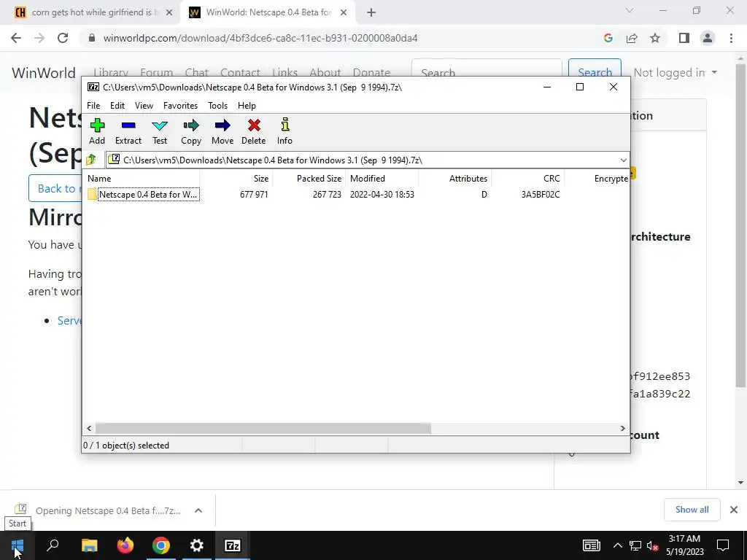Image resolution: width=747 pixels, height=560 pixels.
Task: Click the 7-Zip taskbar icon
Action: point(233,545)
